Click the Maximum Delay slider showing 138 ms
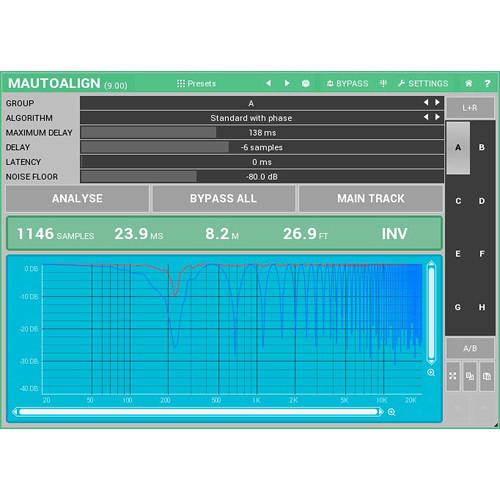This screenshot has height=500, width=500. [262, 133]
